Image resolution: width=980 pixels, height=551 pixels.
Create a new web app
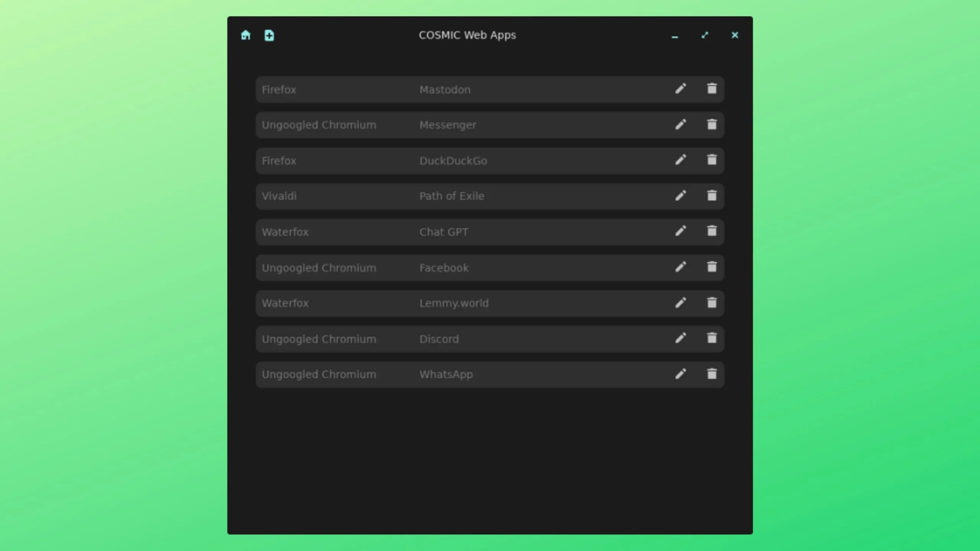click(269, 35)
